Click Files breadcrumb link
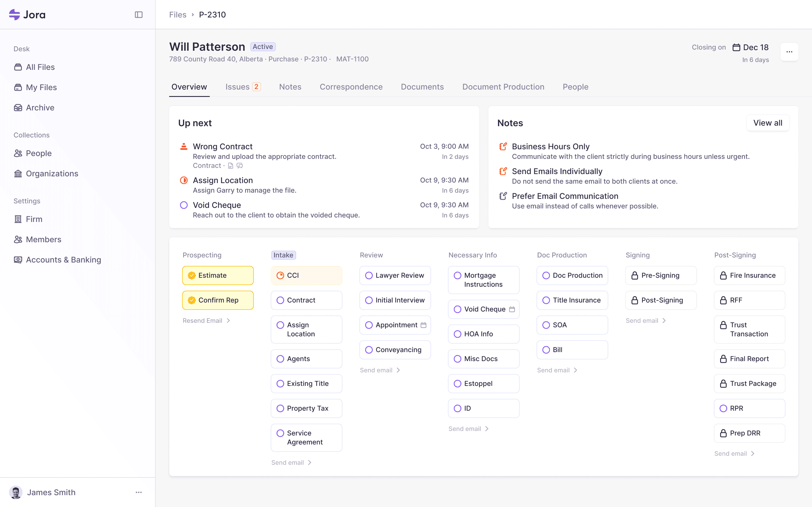Image resolution: width=812 pixels, height=507 pixels. tap(178, 14)
